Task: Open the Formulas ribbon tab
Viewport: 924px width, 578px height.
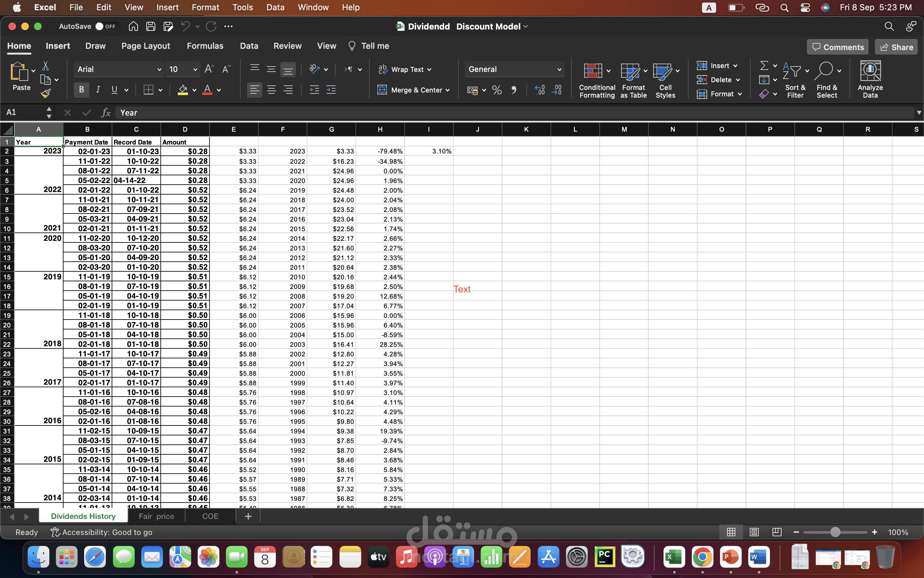Action: 205,46
